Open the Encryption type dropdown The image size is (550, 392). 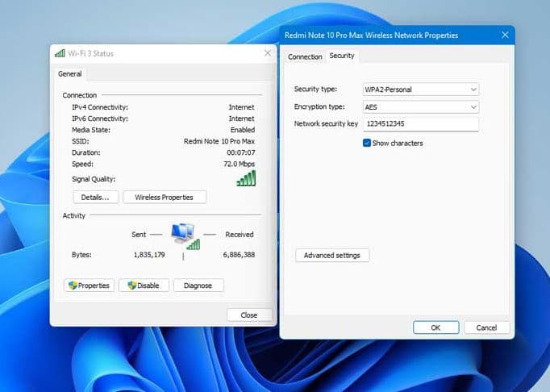[x=421, y=107]
